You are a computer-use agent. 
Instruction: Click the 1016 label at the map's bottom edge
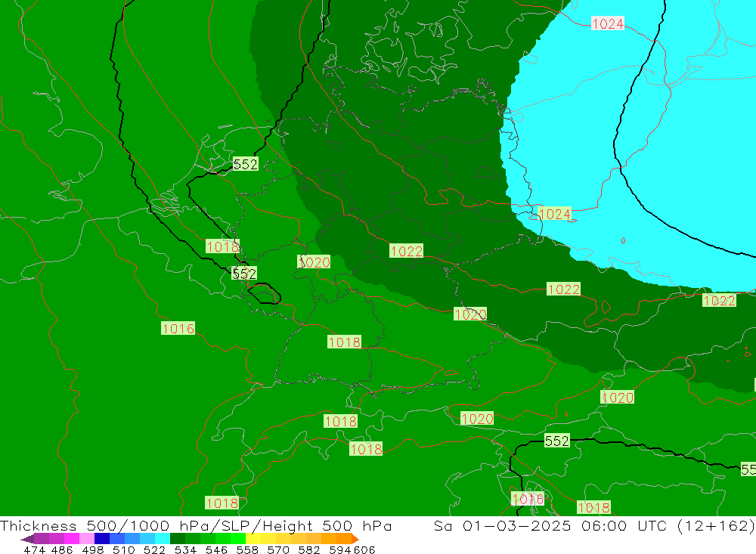pos(528,499)
